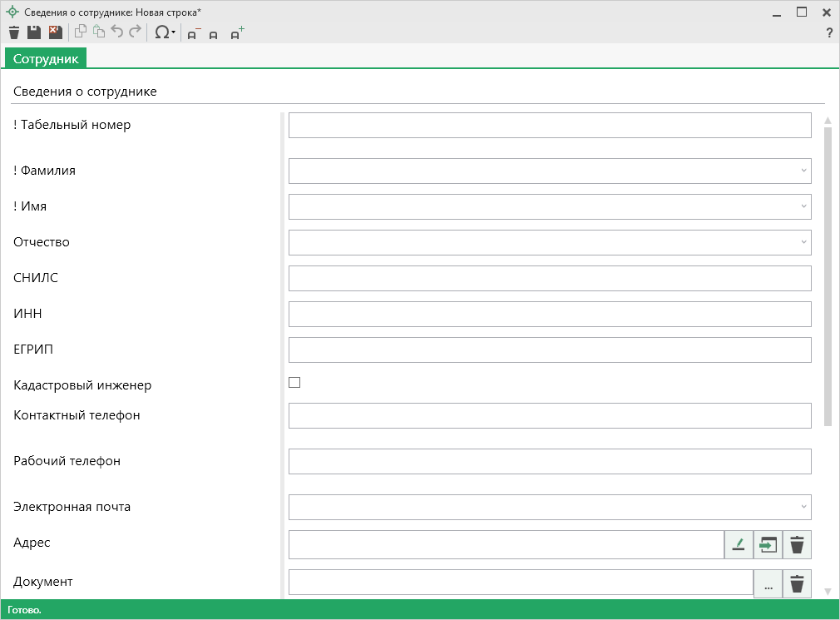Open the Электронная почта dropdown
Viewport: 840px width, 620px height.
point(803,507)
